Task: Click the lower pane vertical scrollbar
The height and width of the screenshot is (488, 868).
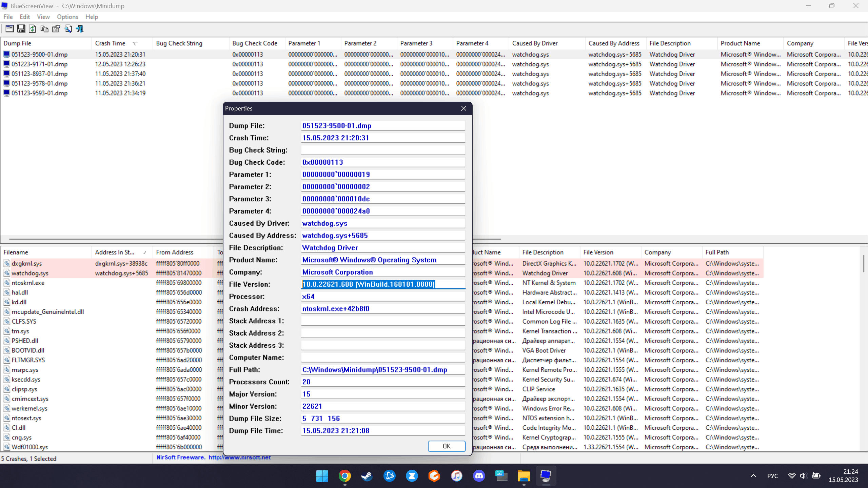Action: 864,264
